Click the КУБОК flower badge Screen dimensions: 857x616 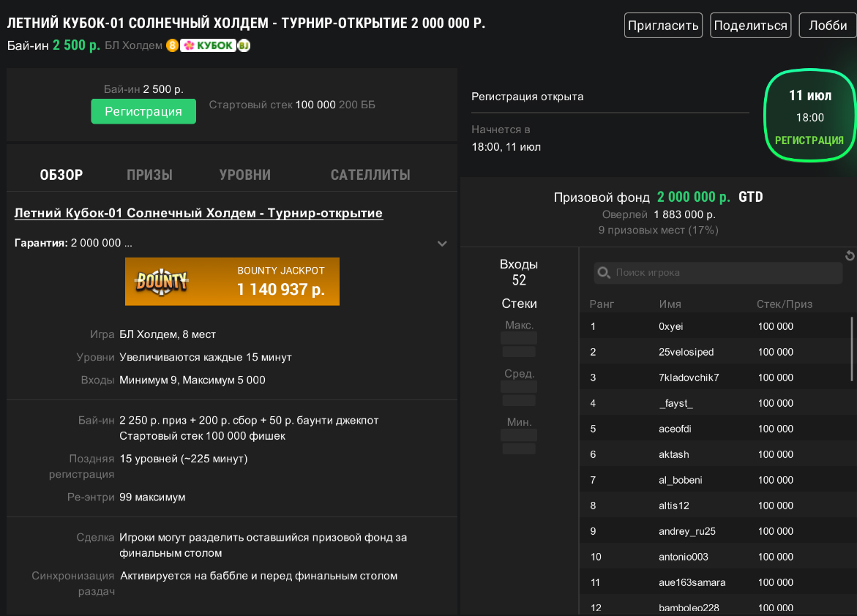208,45
